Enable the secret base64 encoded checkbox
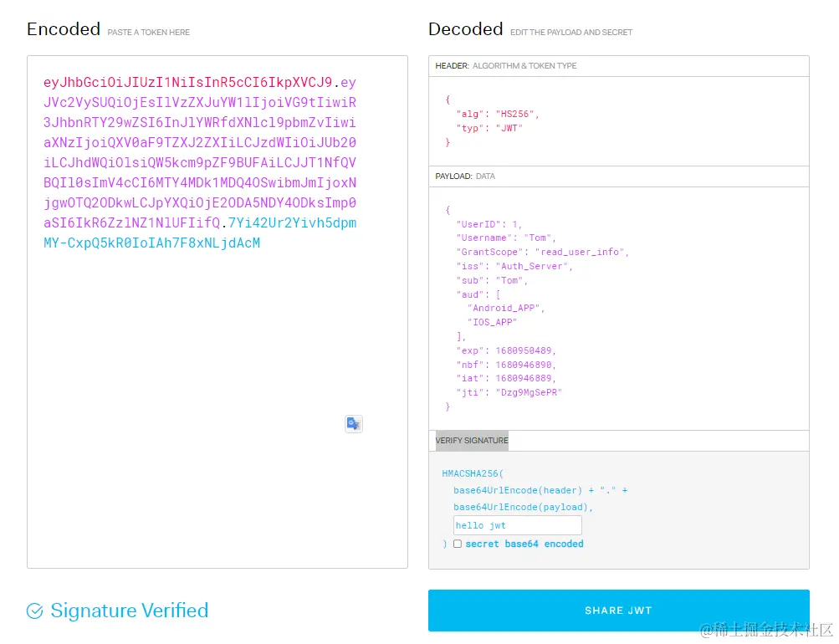The width and height of the screenshot is (839, 644). click(458, 544)
